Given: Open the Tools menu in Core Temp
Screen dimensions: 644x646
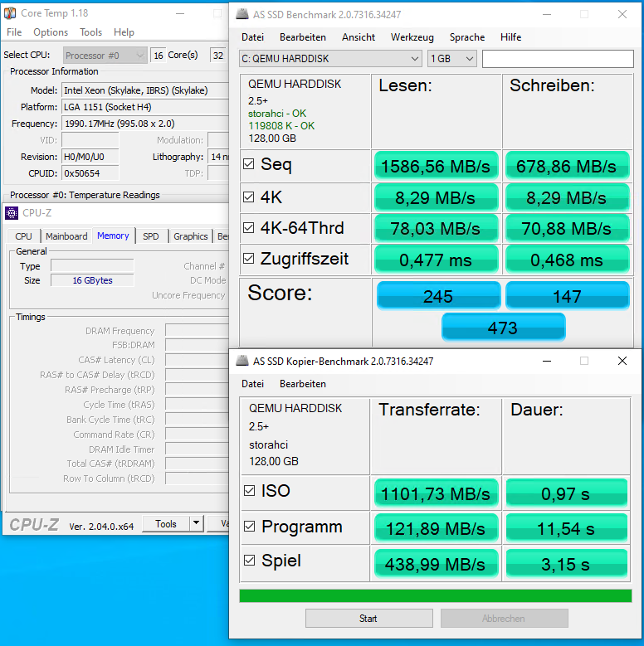Looking at the screenshot, I should pos(90,32).
